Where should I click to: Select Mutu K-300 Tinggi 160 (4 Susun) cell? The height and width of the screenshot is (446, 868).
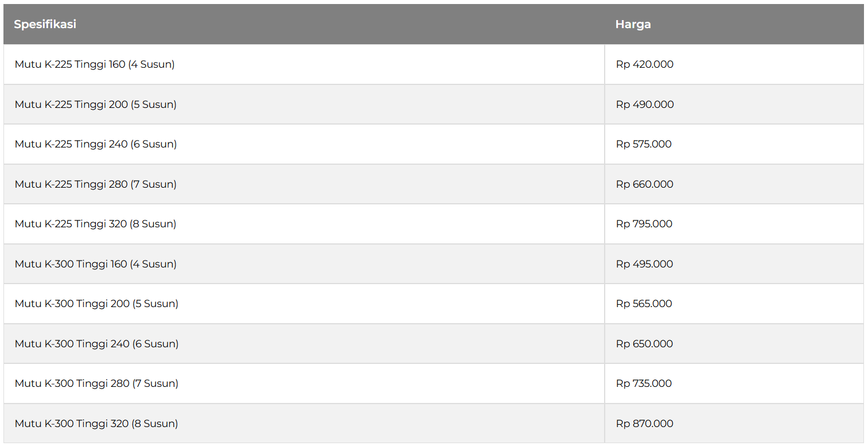pos(304,264)
